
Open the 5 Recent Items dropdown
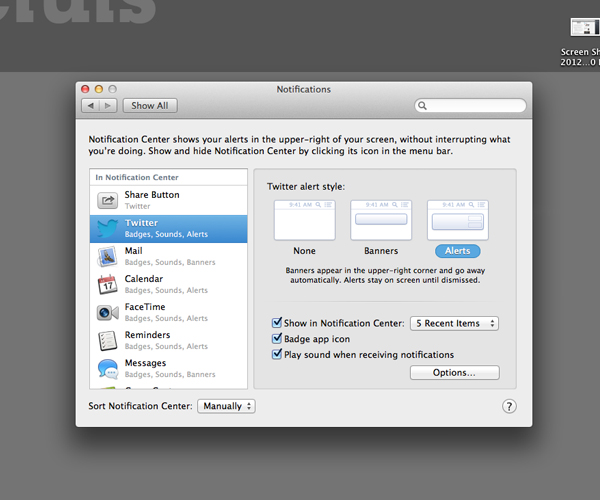click(454, 323)
